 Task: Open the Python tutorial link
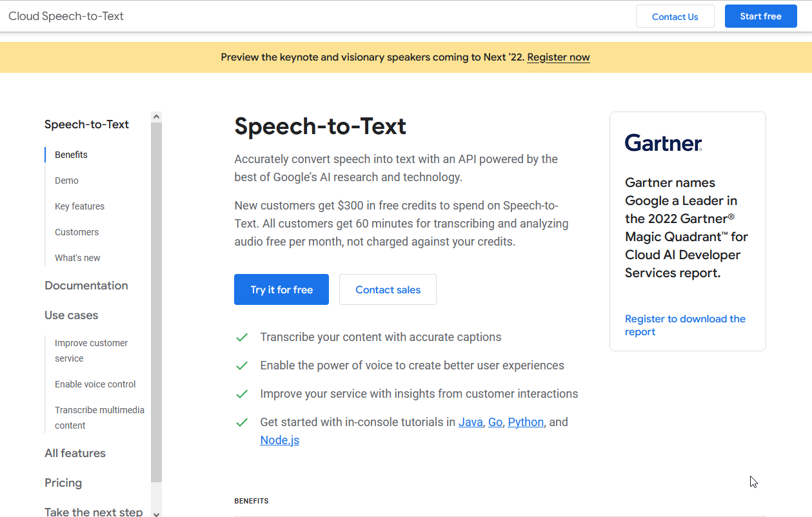pyautogui.click(x=525, y=422)
